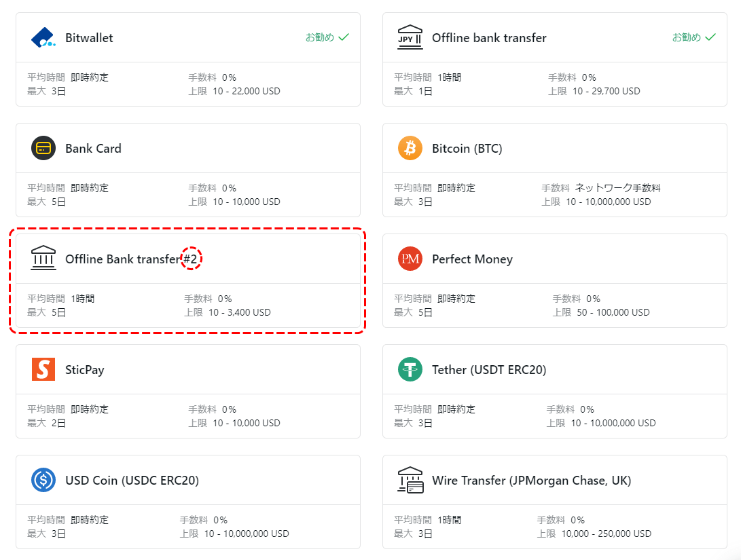Click the JPY bank building icon
741x560 pixels.
pyautogui.click(x=410, y=37)
